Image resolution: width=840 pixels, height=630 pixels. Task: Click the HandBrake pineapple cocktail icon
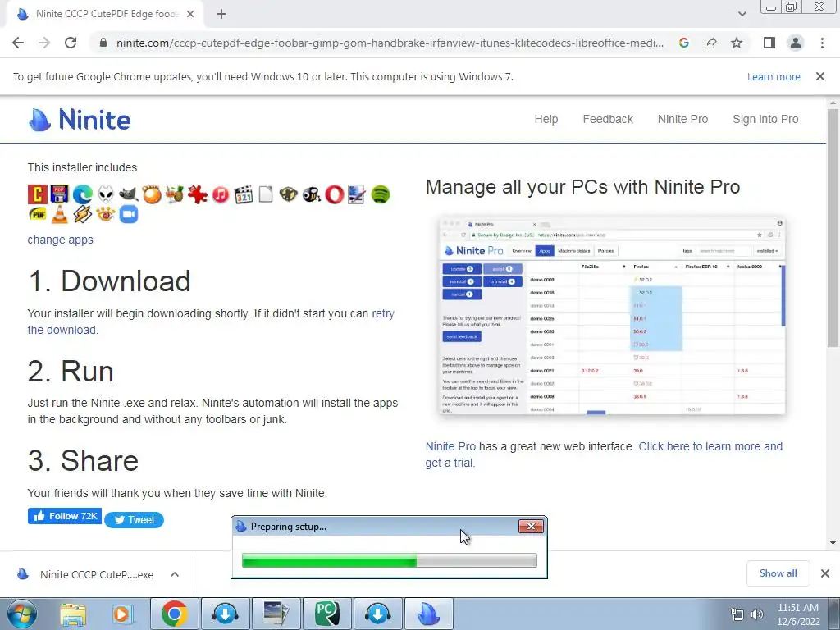coord(175,194)
